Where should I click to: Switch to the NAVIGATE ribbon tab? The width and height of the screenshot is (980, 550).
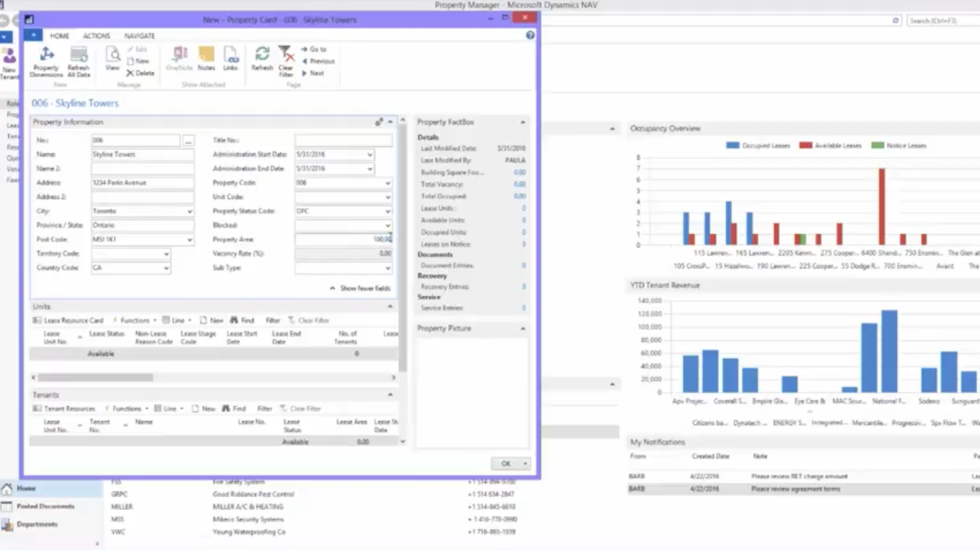click(x=139, y=35)
